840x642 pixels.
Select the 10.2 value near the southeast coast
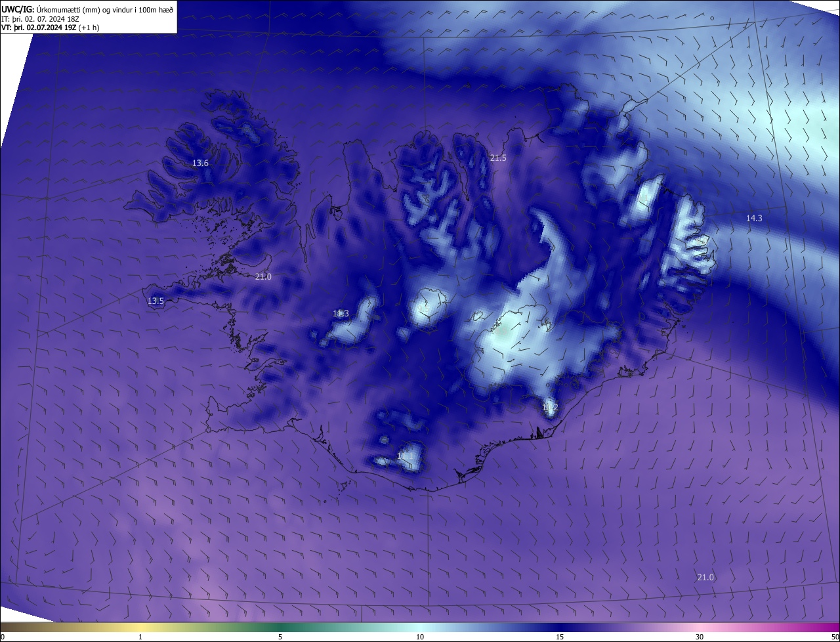coord(550,408)
